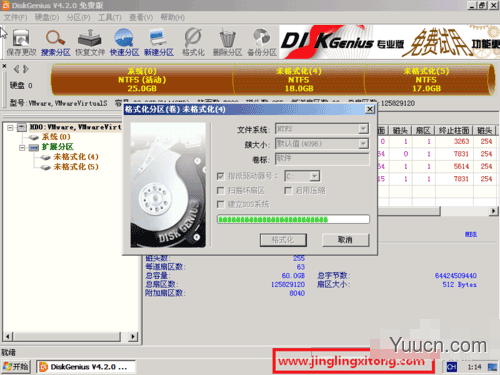
Task: Click the 512 Bytes sector size value
Action: [459, 284]
